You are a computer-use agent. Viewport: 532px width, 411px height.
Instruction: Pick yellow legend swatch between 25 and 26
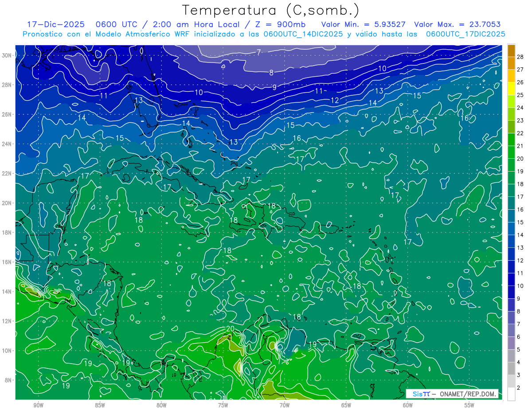coord(511,89)
